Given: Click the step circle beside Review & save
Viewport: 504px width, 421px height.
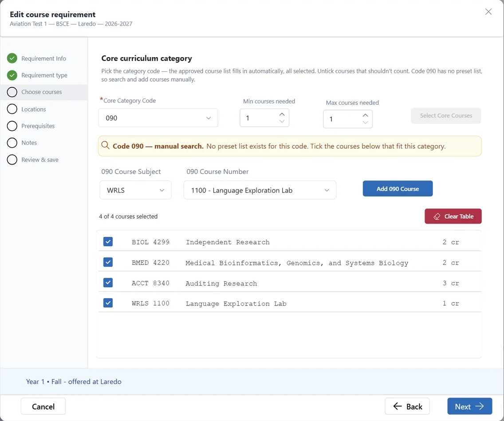Looking at the screenshot, I should click(12, 160).
